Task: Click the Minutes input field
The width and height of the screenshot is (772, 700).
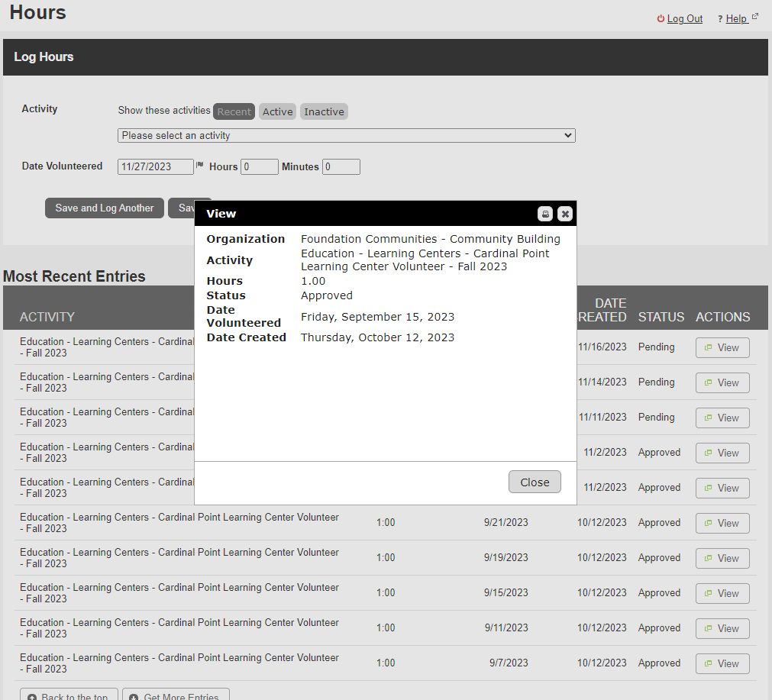Action: pyautogui.click(x=341, y=167)
